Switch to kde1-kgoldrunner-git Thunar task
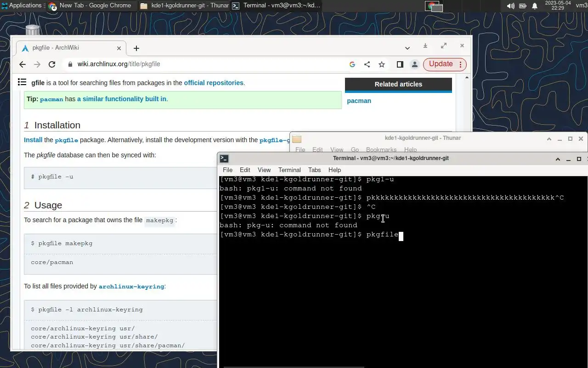 [184, 6]
